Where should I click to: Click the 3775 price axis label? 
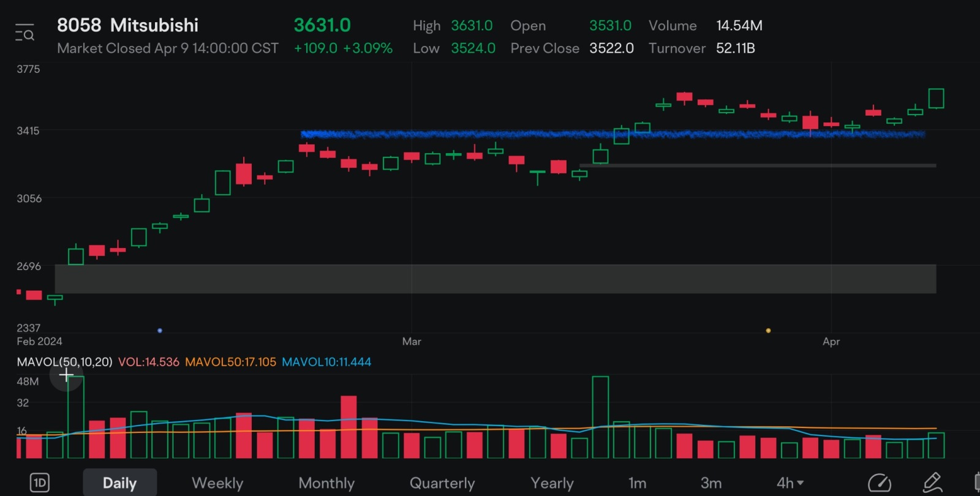[28, 69]
